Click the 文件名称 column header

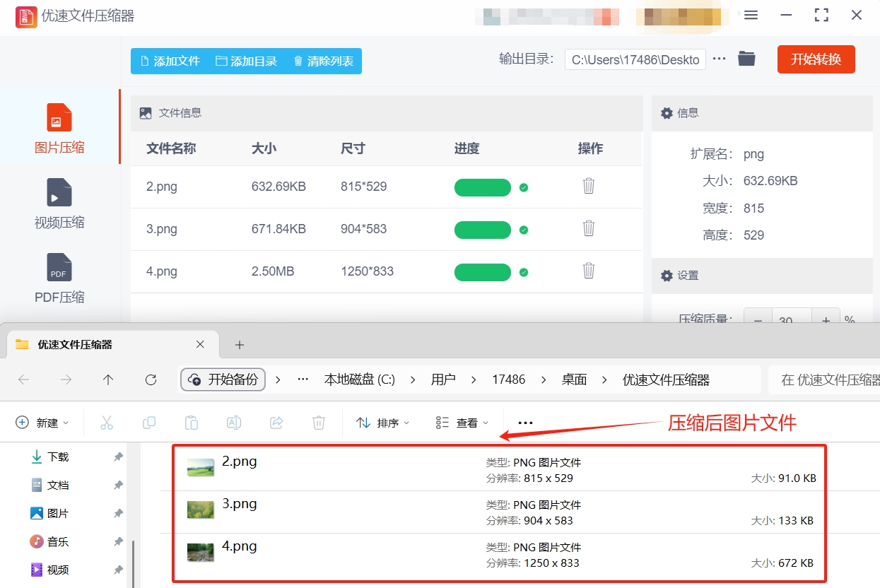(171, 148)
